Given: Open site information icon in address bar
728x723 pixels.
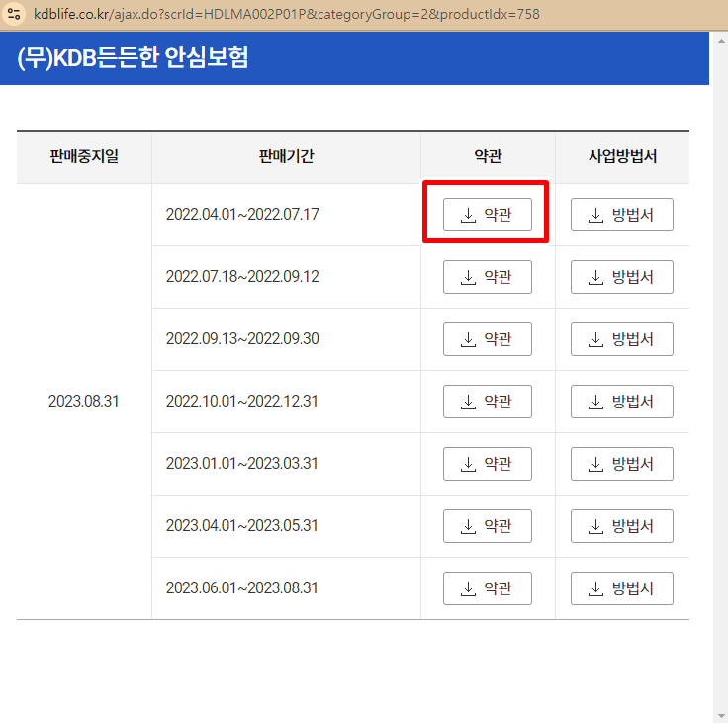Looking at the screenshot, I should click(x=14, y=14).
